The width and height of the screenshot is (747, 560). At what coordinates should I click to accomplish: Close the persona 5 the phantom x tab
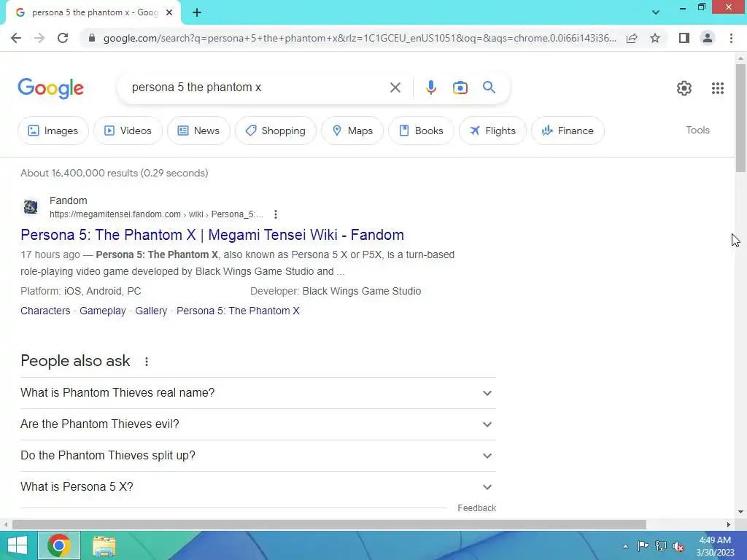[169, 13]
